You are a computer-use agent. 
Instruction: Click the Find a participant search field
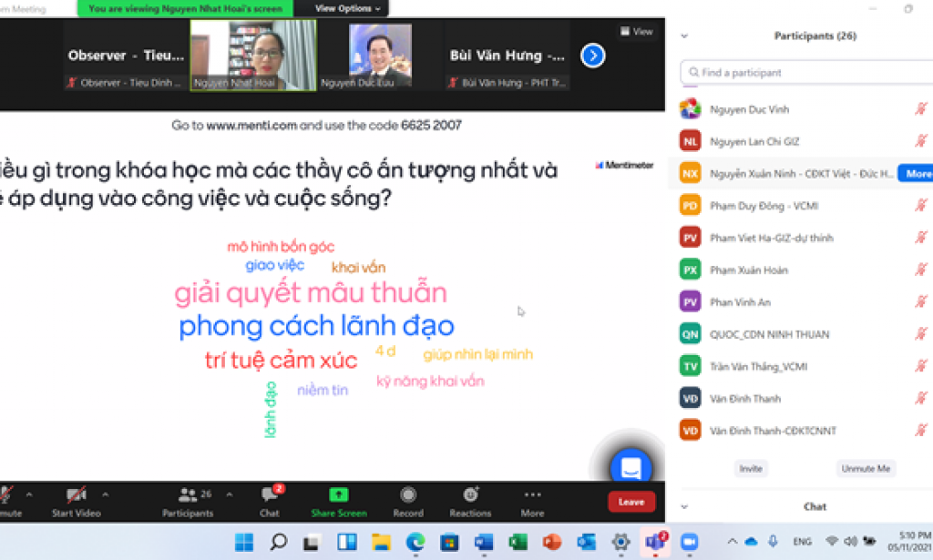(x=805, y=72)
